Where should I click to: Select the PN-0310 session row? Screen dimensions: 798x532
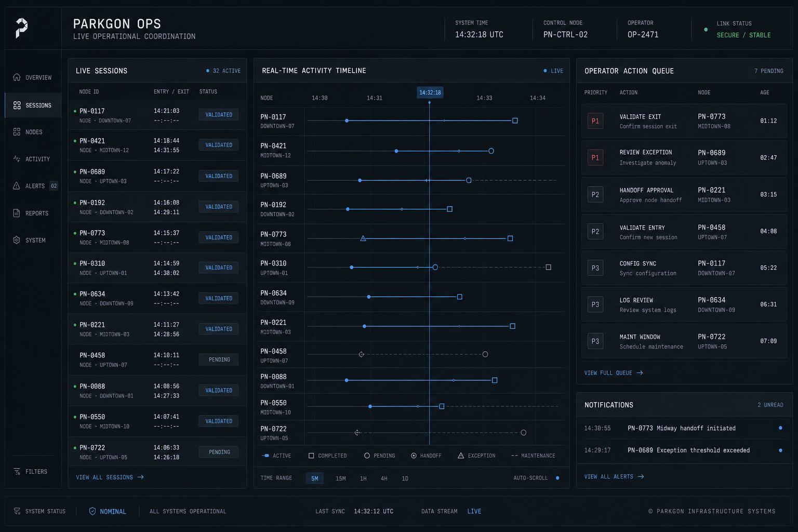pyautogui.click(x=157, y=268)
